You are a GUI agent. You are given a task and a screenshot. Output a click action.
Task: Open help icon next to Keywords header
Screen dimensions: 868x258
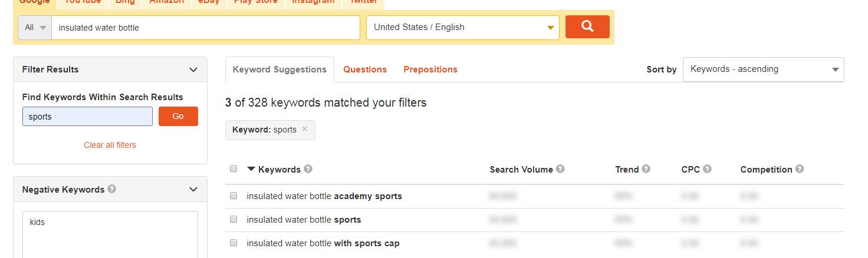308,169
